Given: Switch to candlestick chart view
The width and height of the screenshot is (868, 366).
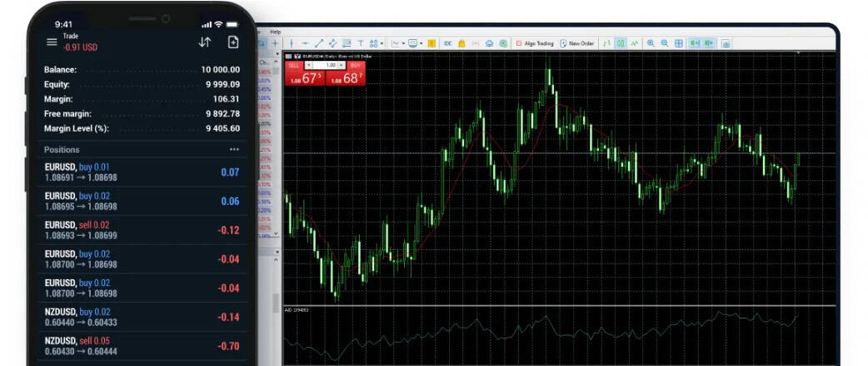Looking at the screenshot, I should 621,43.
